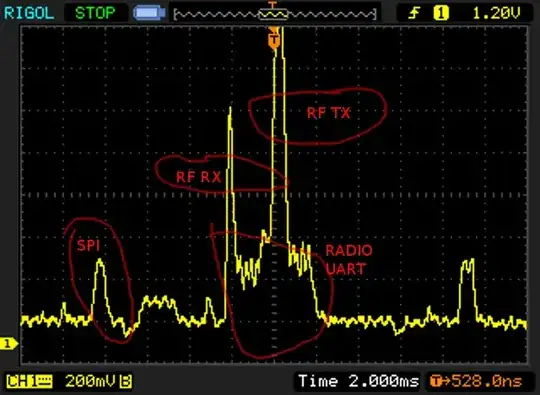Select the rising edge trigger icon
Screen dimensions: 540x395
(414, 13)
